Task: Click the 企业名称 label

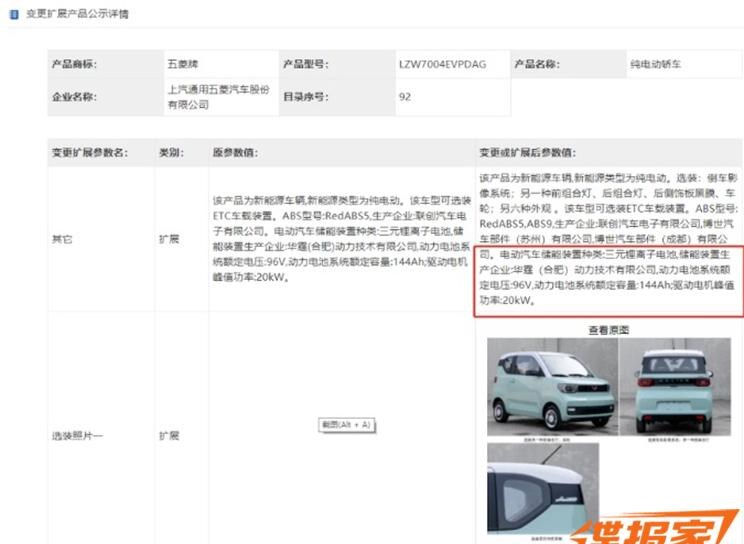Action: (x=74, y=97)
